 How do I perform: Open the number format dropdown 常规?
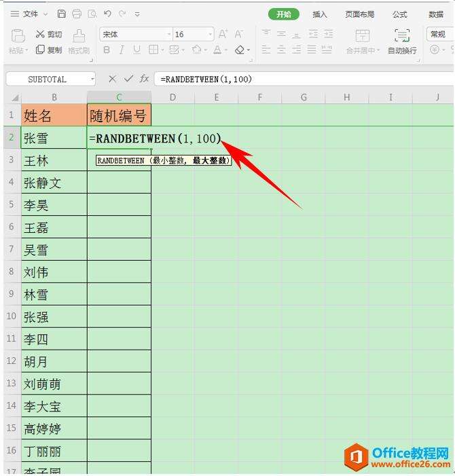pos(440,35)
